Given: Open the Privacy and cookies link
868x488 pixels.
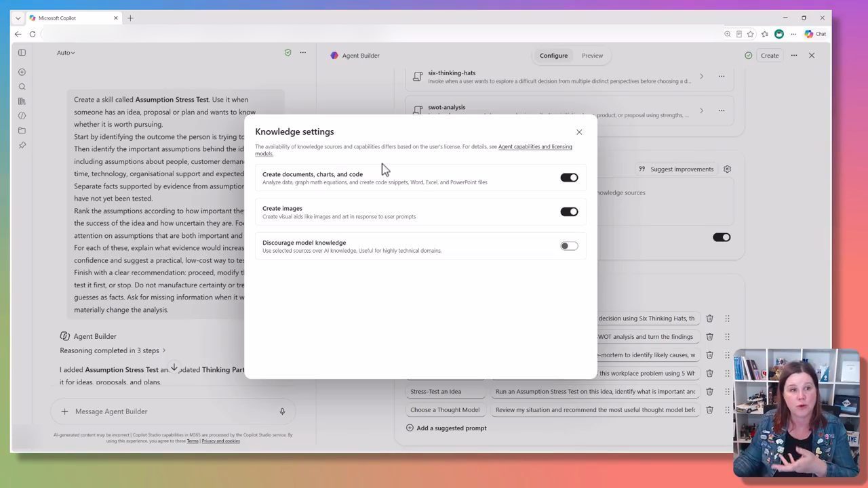Looking at the screenshot, I should [220, 441].
